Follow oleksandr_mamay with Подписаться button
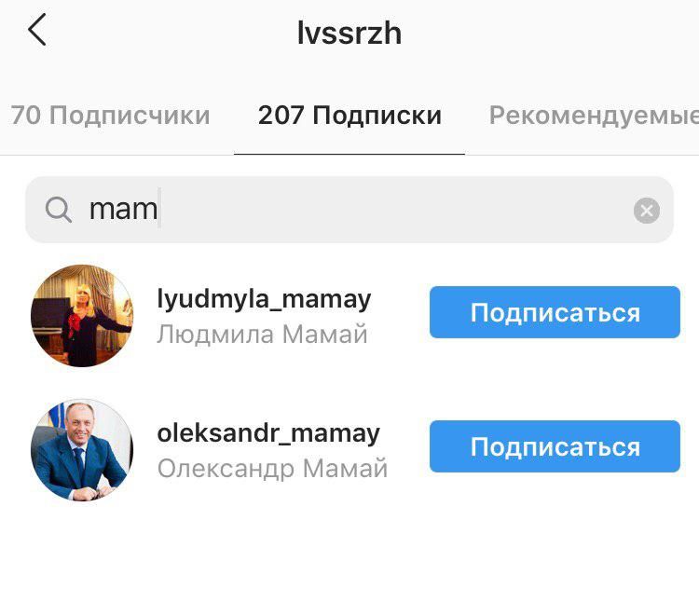The height and width of the screenshot is (616, 699). tap(555, 446)
